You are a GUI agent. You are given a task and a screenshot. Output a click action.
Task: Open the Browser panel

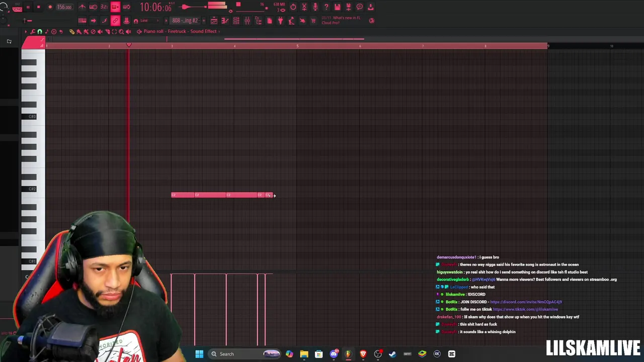[x=258, y=21]
